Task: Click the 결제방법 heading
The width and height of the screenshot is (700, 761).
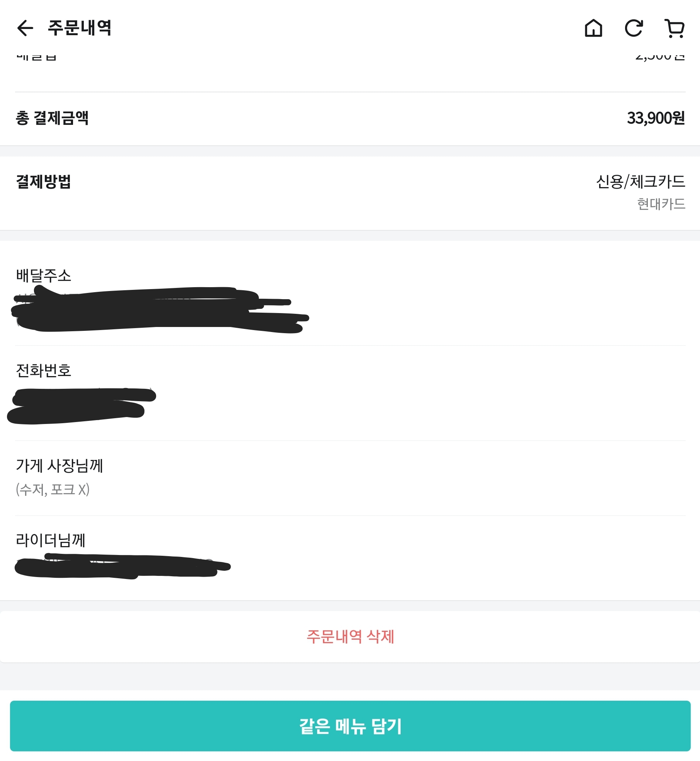Action: point(44,182)
